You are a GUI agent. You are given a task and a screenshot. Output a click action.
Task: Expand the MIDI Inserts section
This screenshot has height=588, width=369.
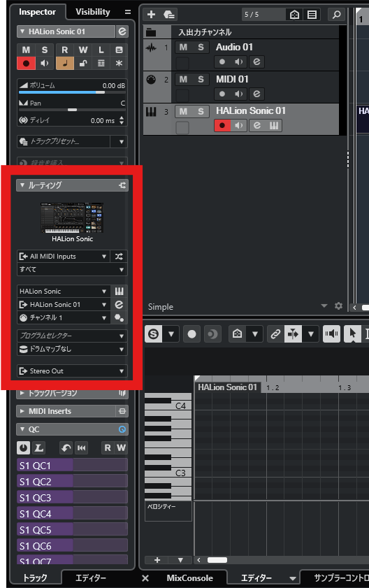point(22,411)
